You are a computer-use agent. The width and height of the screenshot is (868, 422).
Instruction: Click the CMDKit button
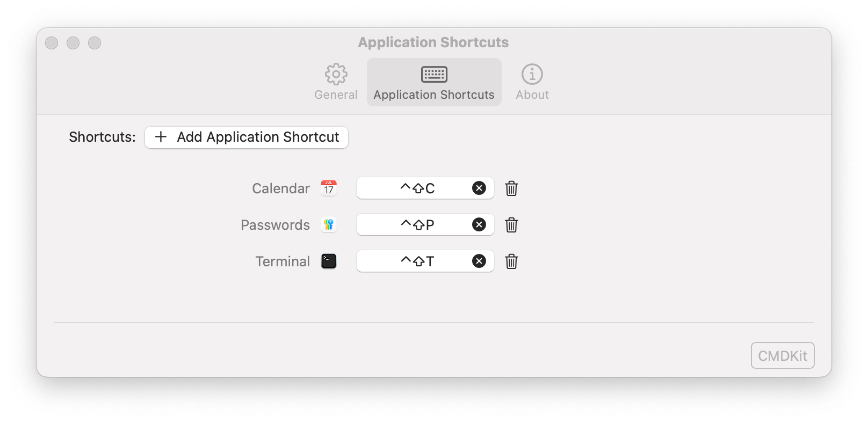pyautogui.click(x=783, y=355)
